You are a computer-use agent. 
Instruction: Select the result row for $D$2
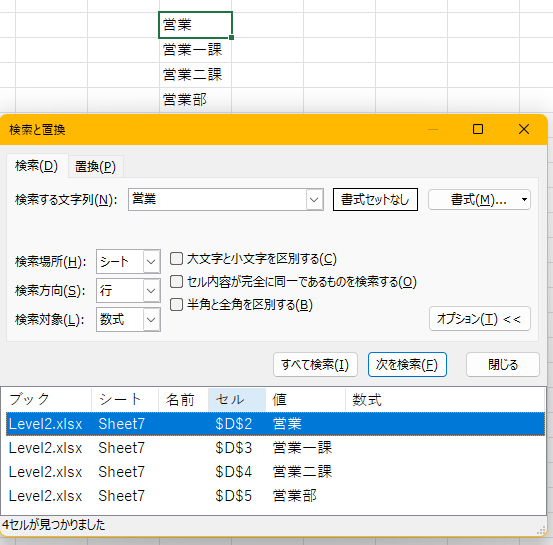tap(275, 424)
